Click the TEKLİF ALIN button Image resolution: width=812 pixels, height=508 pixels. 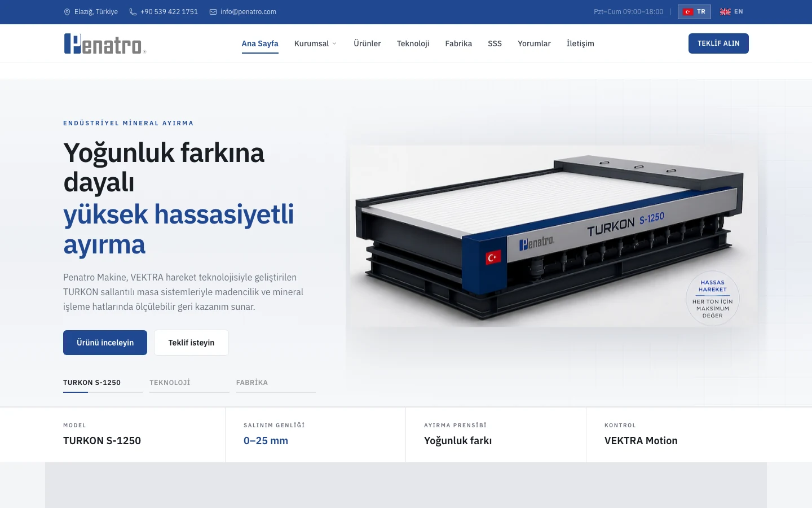point(718,43)
